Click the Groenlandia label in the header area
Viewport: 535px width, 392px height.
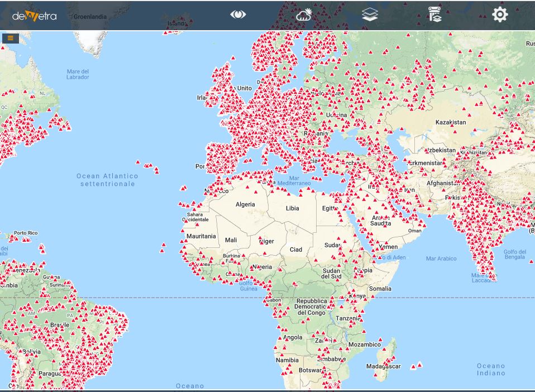point(90,17)
